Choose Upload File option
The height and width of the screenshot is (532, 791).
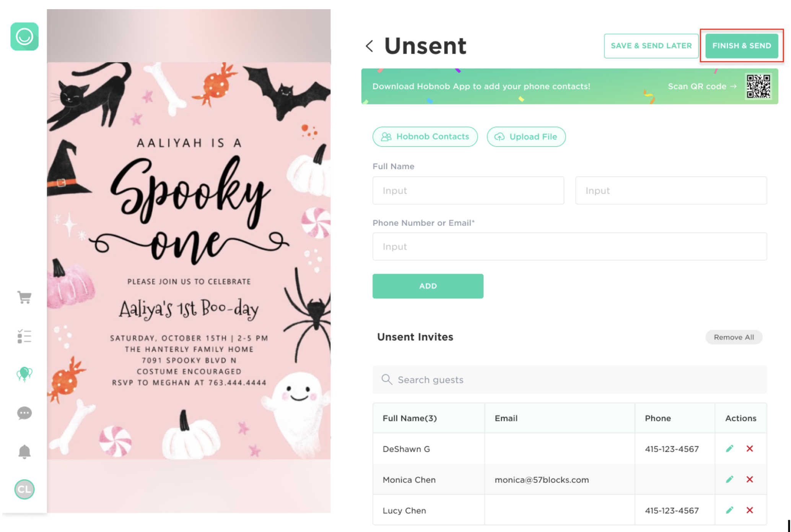click(526, 136)
